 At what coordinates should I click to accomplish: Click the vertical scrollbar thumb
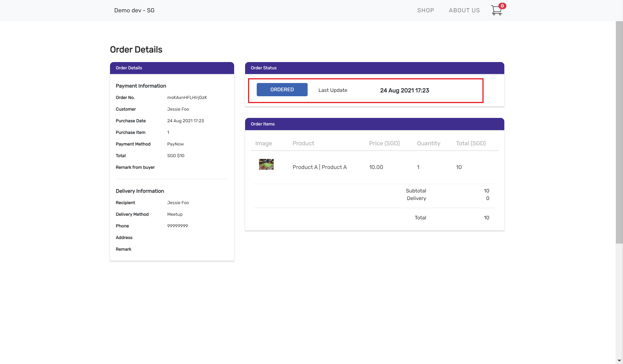click(619, 132)
